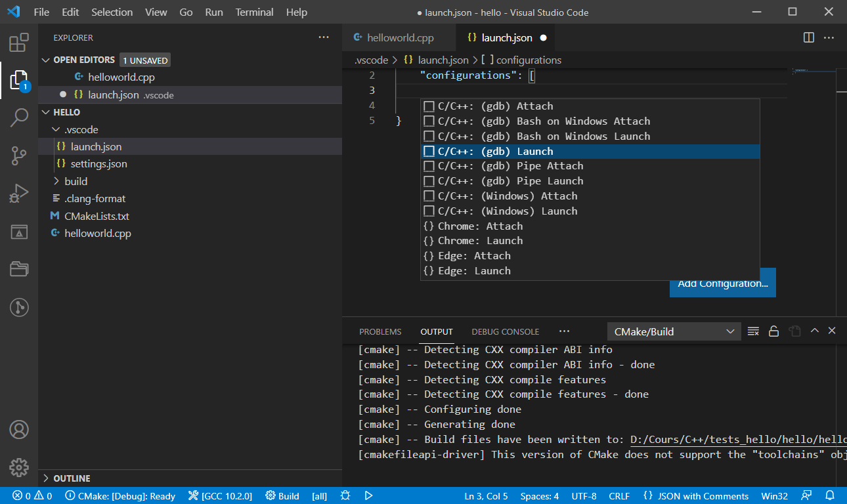Image resolution: width=847 pixels, height=504 pixels.
Task: Click errors and warnings count in status bar
Action: click(32, 495)
